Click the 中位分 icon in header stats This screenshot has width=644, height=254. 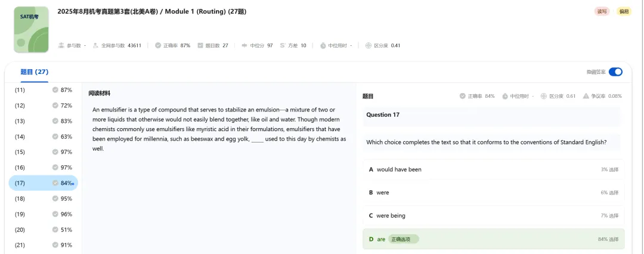pyautogui.click(x=244, y=45)
